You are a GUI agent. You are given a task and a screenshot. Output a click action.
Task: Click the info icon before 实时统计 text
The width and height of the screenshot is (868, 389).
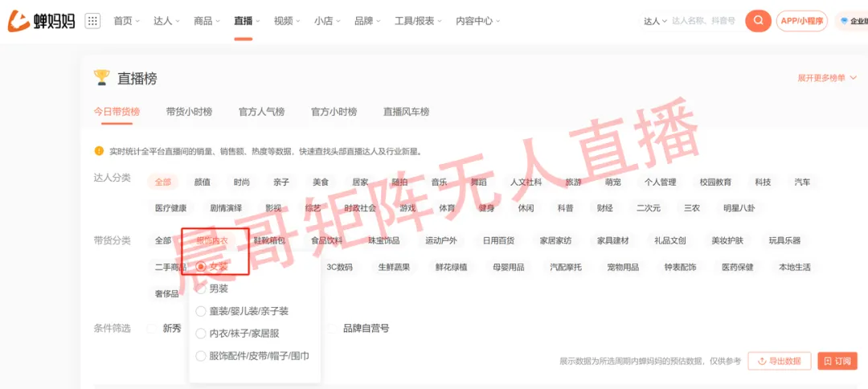[99, 150]
